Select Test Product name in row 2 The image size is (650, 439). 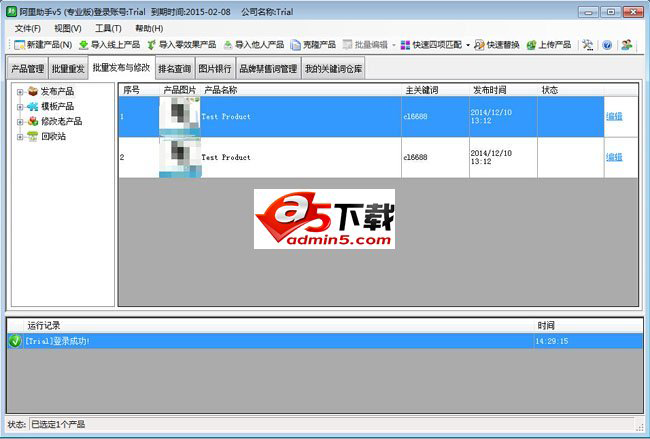click(x=226, y=158)
